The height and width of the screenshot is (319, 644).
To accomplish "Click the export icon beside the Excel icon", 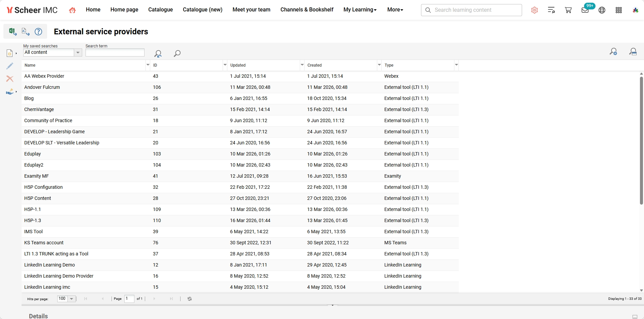I will point(26,31).
